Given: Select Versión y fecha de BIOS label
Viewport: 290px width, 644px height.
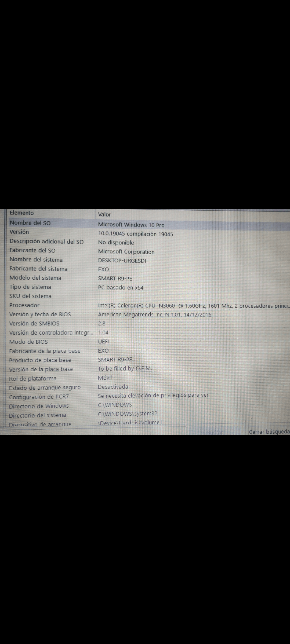Looking at the screenshot, I should [x=40, y=314].
